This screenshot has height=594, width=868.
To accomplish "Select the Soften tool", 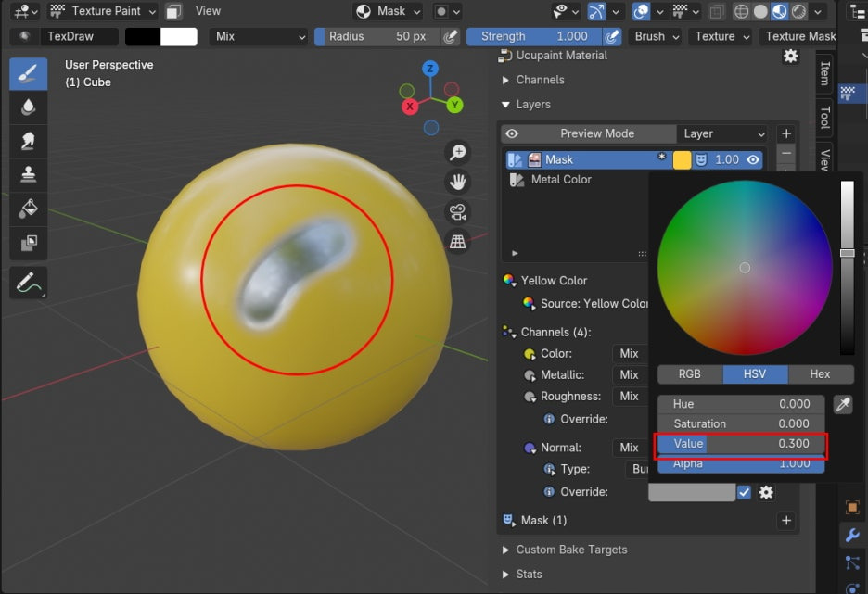I will point(28,107).
